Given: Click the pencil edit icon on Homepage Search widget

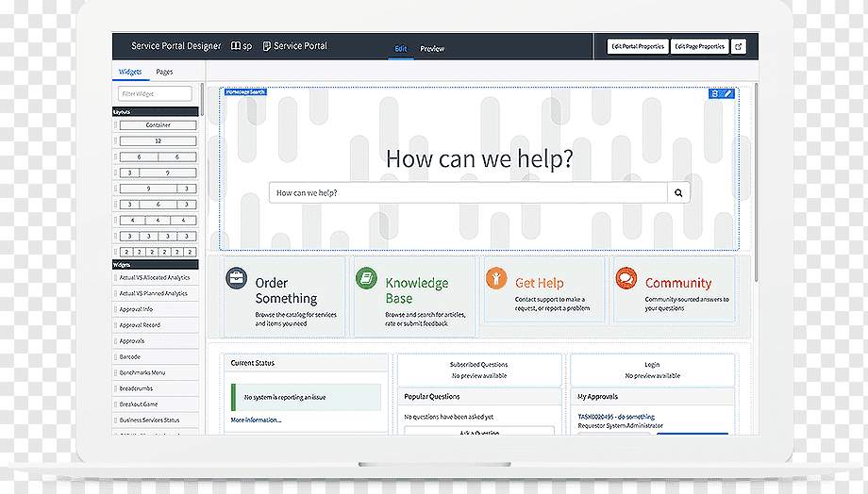Looking at the screenshot, I should click(x=728, y=93).
